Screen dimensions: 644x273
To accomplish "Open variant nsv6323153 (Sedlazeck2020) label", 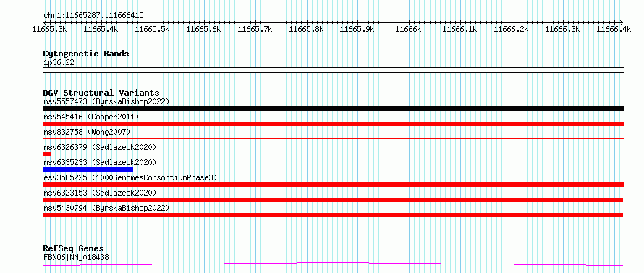I will coord(100,193).
